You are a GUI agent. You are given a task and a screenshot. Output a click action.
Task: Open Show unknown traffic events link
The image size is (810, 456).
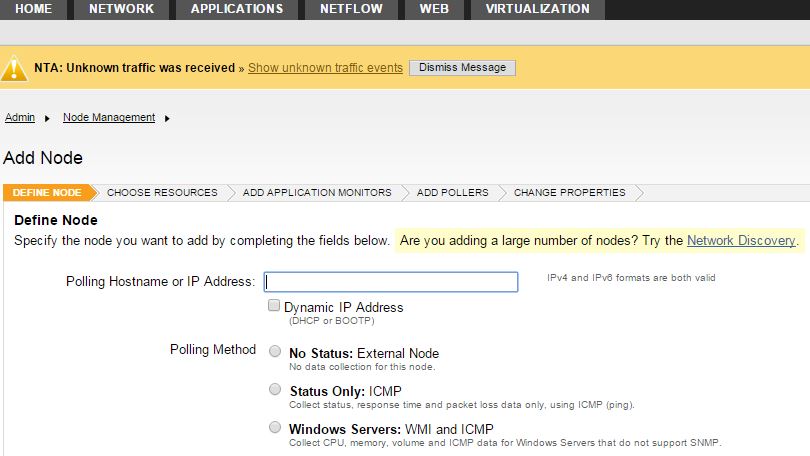(x=325, y=68)
